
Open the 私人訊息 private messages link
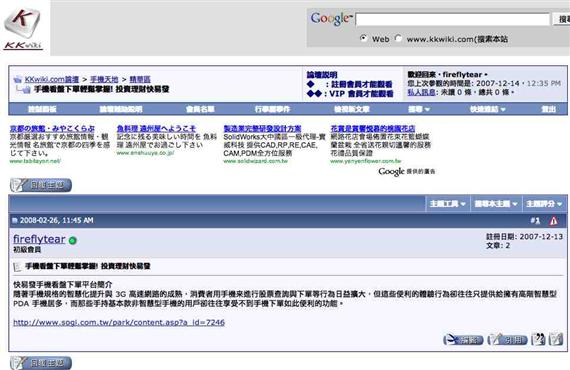pos(421,92)
